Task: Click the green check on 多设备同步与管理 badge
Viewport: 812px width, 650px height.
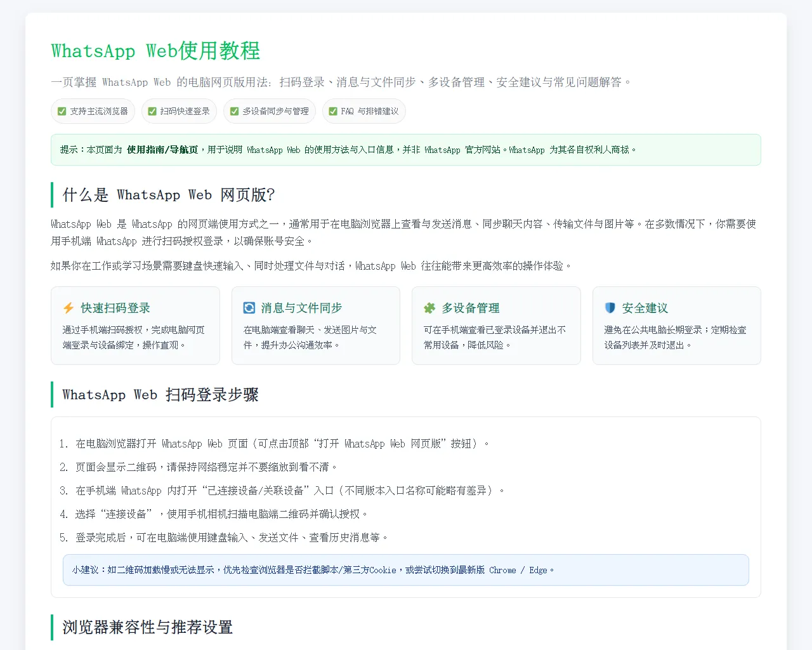Action: click(234, 111)
